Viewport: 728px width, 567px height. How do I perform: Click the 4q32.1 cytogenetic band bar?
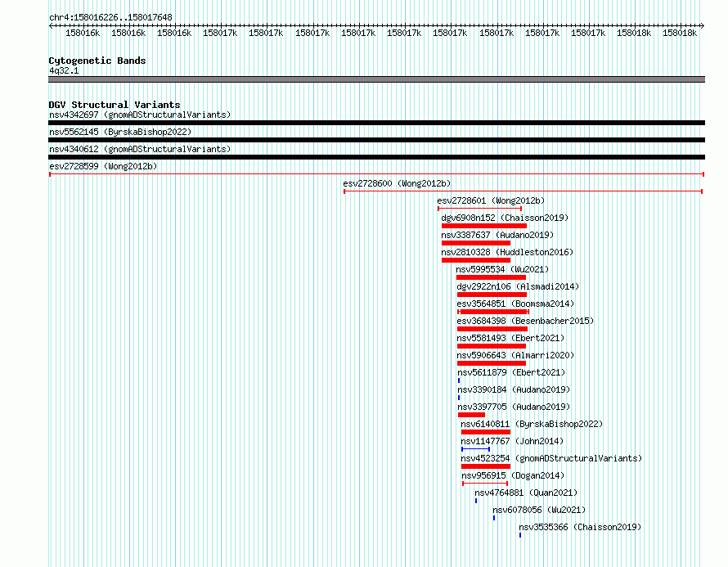[376, 79]
